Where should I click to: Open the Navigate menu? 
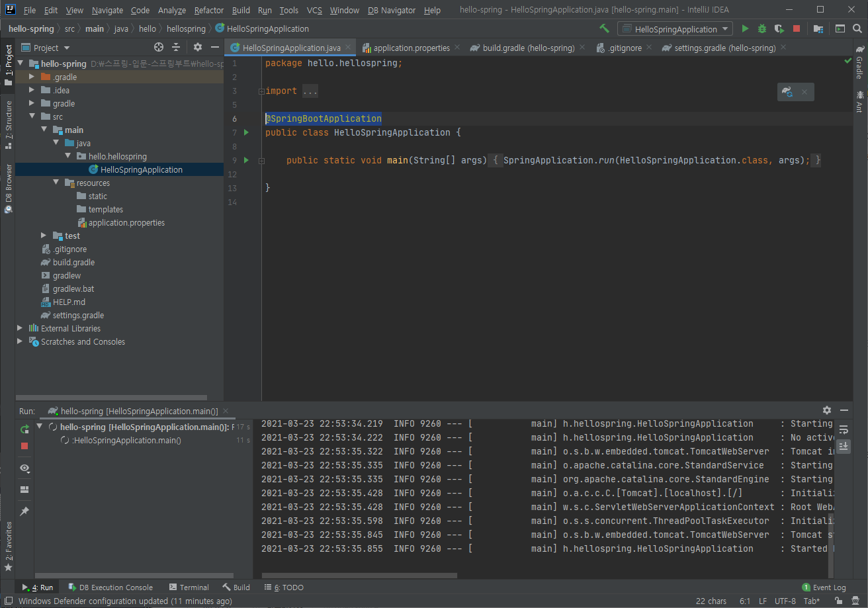pos(107,10)
